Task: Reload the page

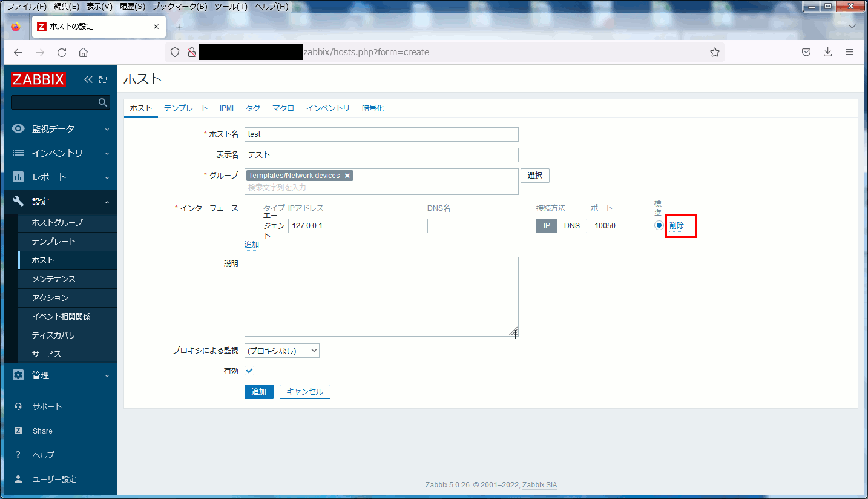Action: click(x=62, y=52)
